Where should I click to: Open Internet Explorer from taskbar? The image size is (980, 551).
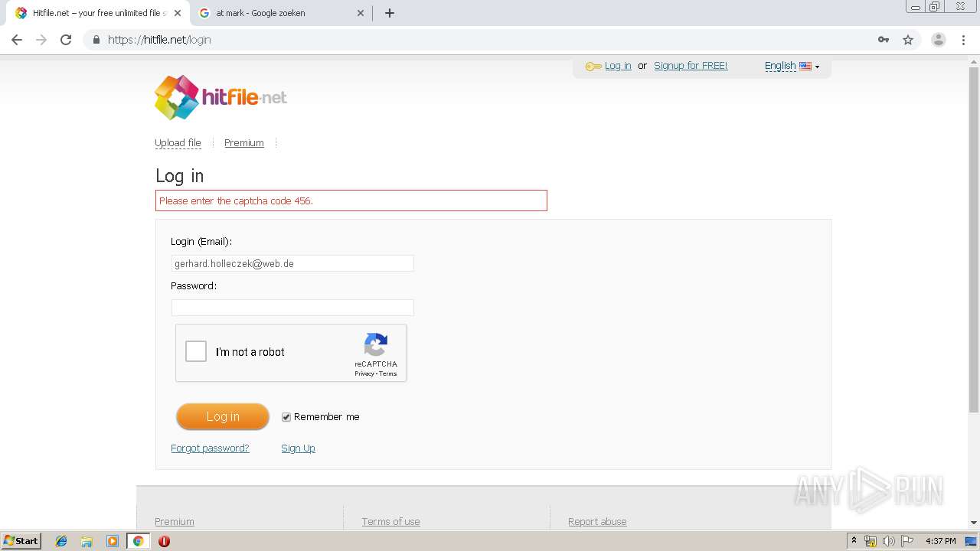[x=61, y=541]
